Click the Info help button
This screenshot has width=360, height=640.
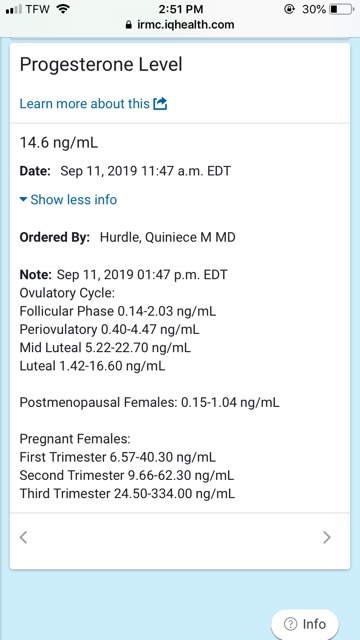click(304, 624)
